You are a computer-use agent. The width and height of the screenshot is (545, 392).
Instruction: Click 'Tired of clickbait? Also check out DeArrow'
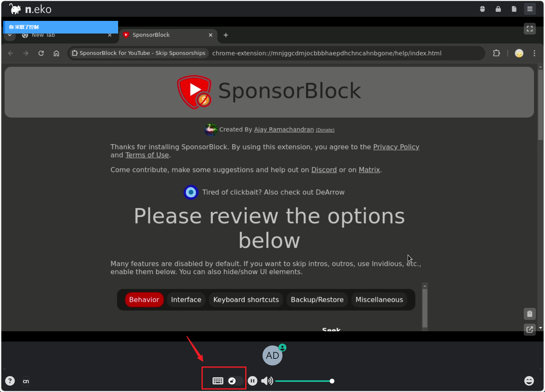273,192
